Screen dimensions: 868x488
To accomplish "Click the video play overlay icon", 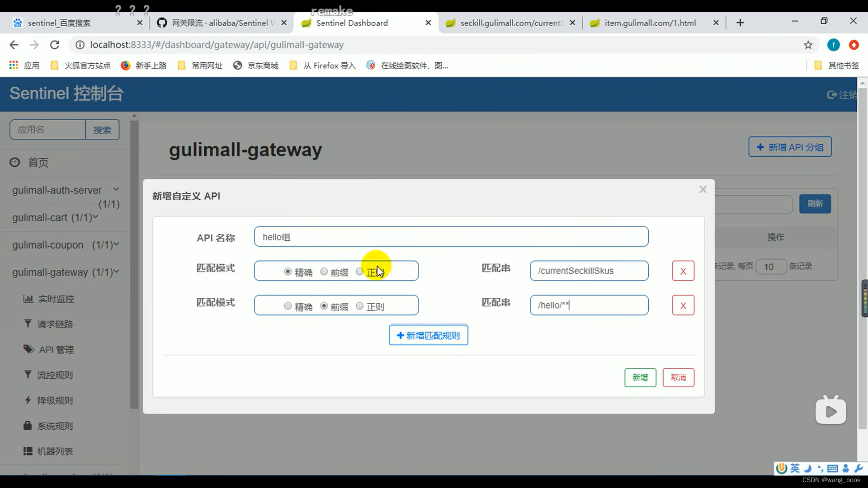I will coord(830,411).
